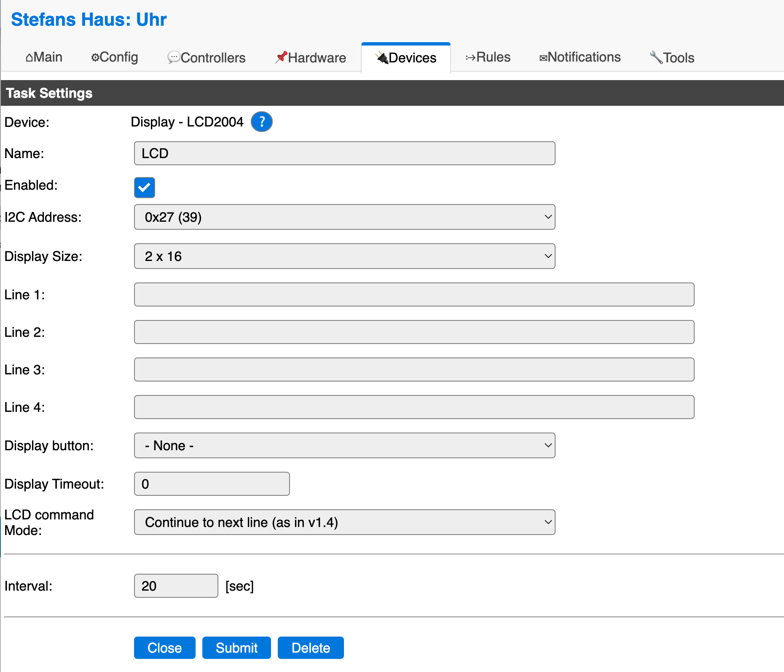Image resolution: width=784 pixels, height=672 pixels.
Task: Switch to the Config tab
Action: [115, 57]
